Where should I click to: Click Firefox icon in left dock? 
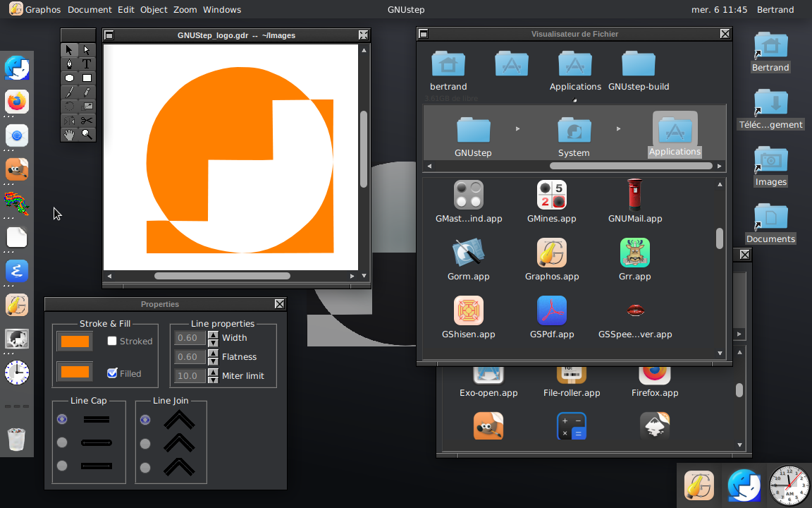pyautogui.click(x=17, y=102)
